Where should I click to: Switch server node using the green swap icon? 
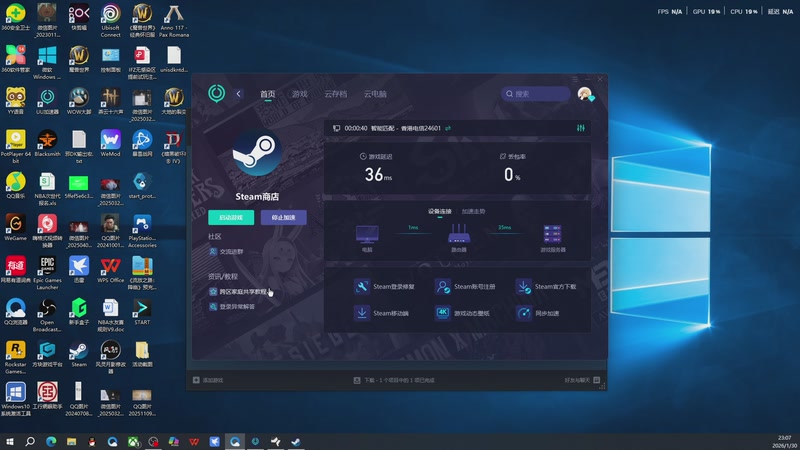click(x=448, y=128)
